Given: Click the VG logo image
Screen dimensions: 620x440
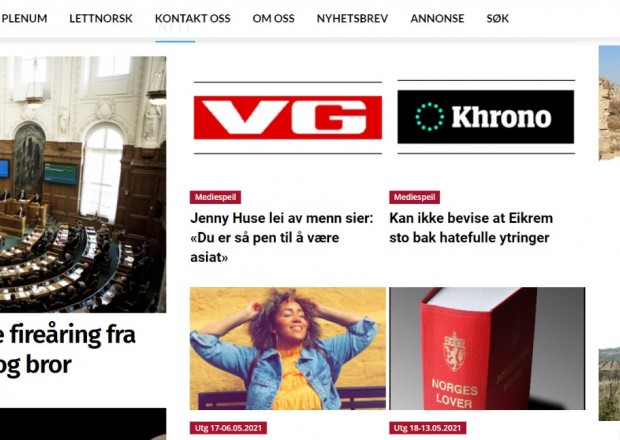Looking at the screenshot, I should [288, 118].
